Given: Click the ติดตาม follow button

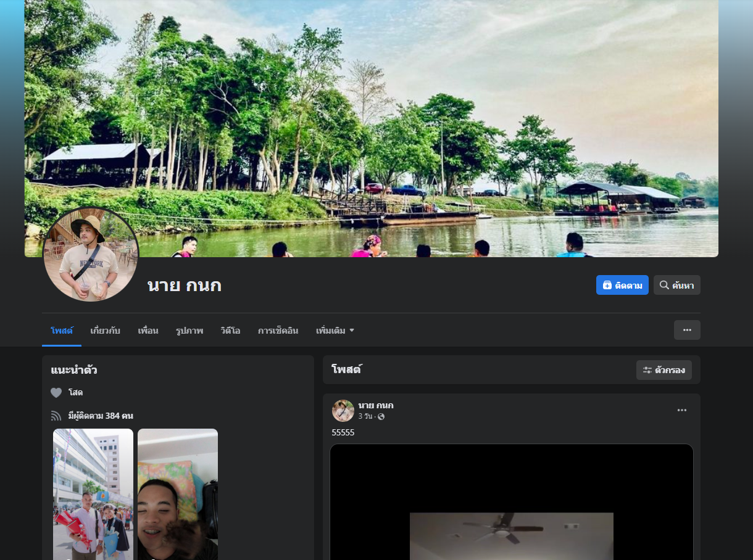Looking at the screenshot, I should click(622, 285).
